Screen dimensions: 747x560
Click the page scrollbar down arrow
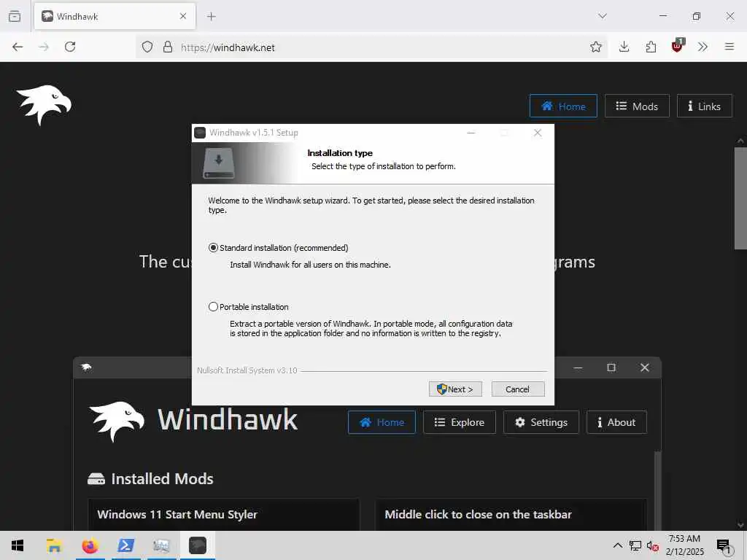(740, 525)
